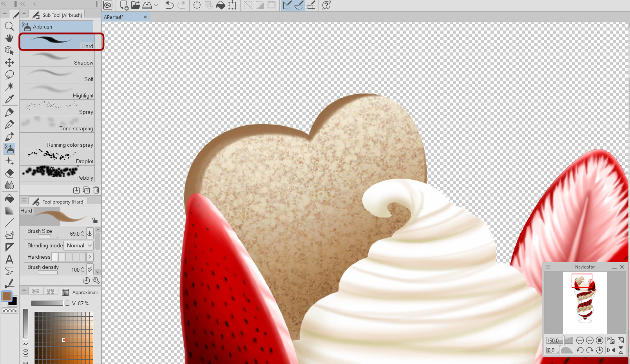
Task: Switch to the AParfait canvas tab
Action: [114, 17]
